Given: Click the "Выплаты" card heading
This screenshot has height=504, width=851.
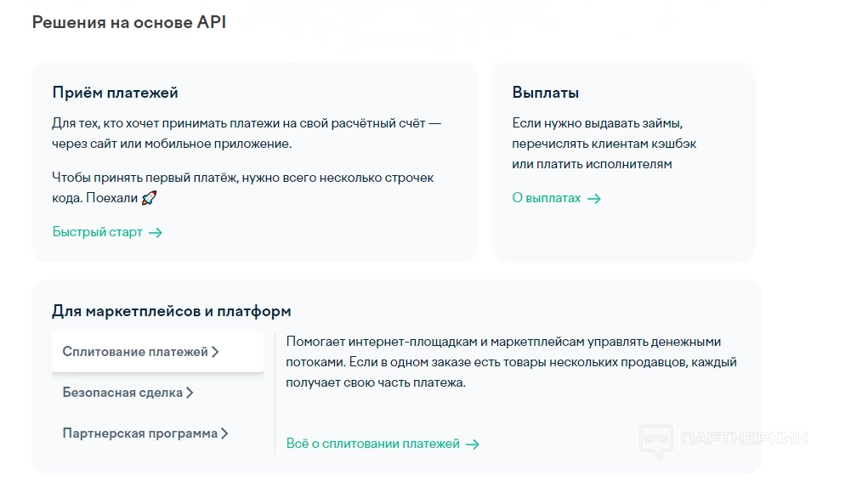Looking at the screenshot, I should [545, 93].
